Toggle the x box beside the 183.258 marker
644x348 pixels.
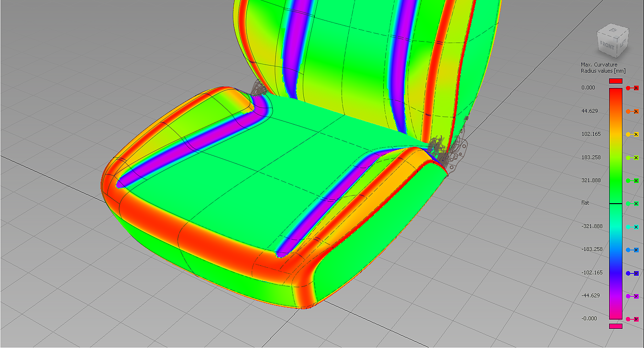point(636,158)
